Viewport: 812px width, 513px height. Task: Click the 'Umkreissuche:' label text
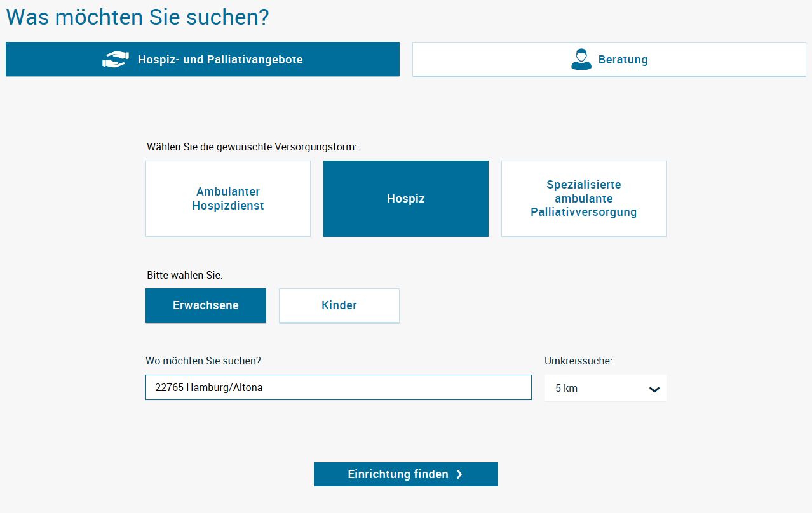coord(578,361)
